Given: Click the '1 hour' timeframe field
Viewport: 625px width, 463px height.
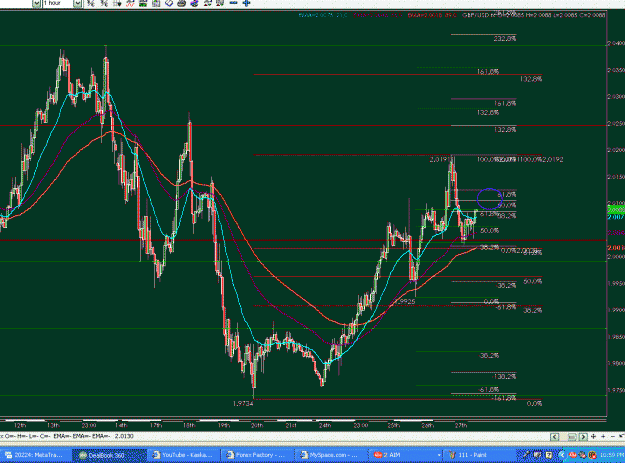Looking at the screenshot, I should (x=58, y=3).
